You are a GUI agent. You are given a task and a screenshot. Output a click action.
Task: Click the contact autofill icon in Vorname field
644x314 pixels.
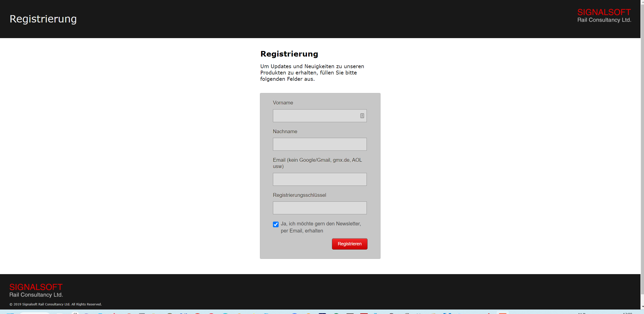click(362, 116)
